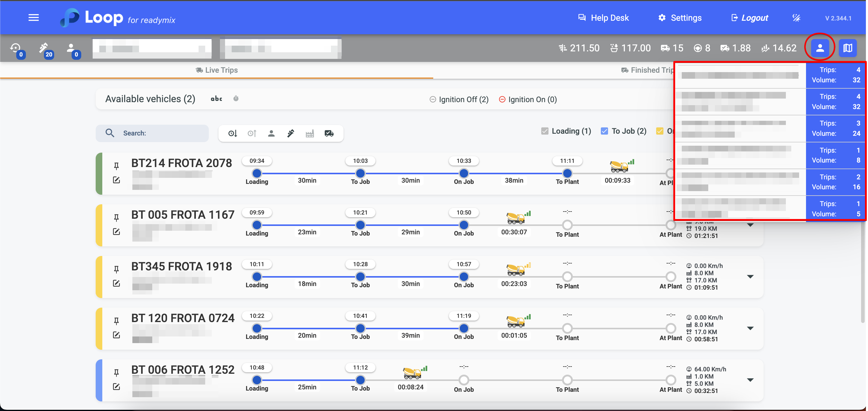The width and height of the screenshot is (868, 411).
Task: Select the Ignition Off (2) filter
Action: pos(459,99)
